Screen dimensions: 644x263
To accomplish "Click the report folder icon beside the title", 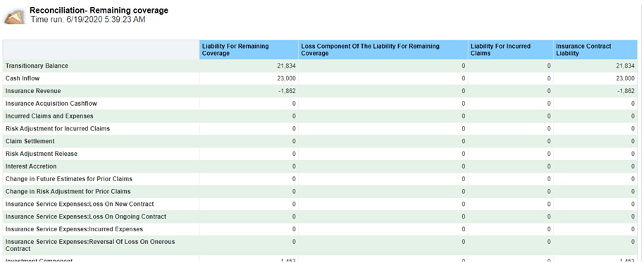I will point(14,17).
